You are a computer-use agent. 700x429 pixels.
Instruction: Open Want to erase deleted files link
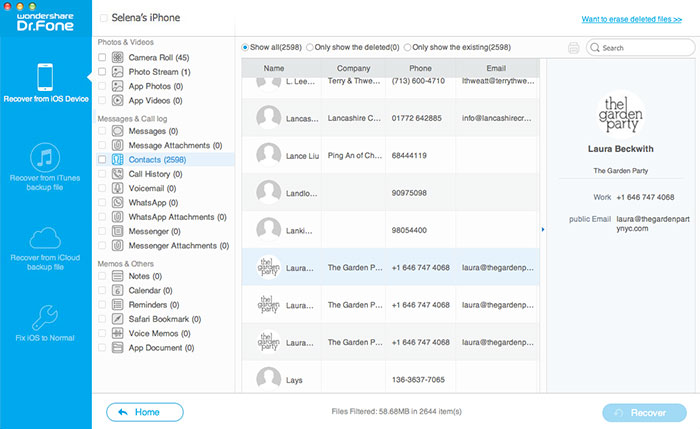(x=631, y=19)
